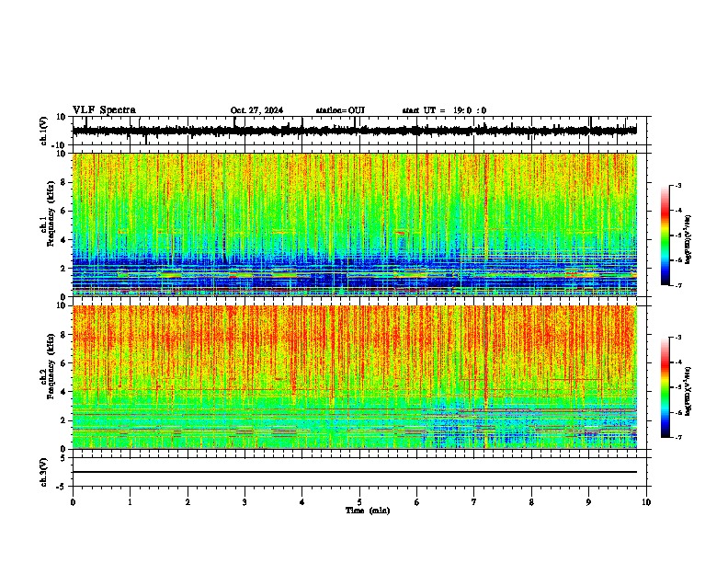Click the 'start UT = 19:0 :0' label
The image size is (728, 563).
444,110
